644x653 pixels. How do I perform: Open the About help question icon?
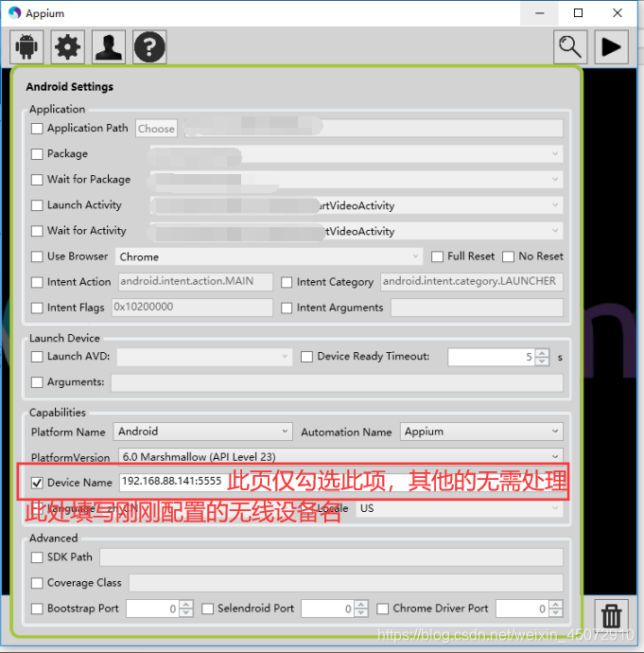[149, 46]
